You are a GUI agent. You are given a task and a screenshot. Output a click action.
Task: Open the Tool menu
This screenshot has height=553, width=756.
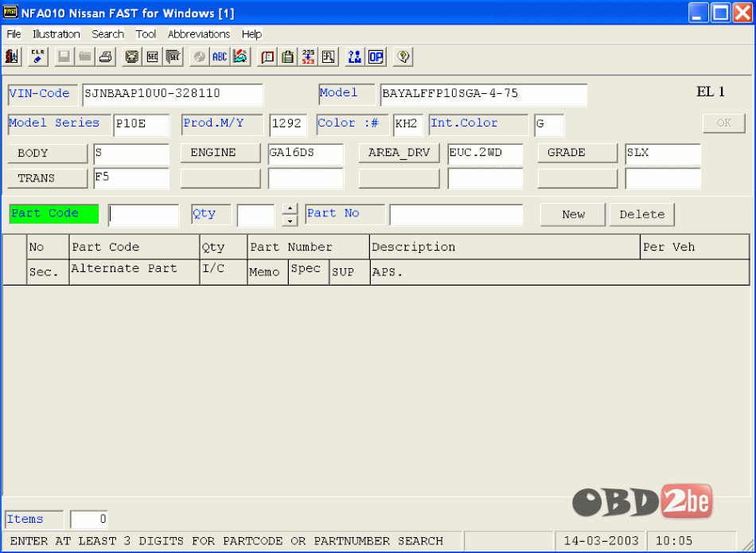(146, 34)
